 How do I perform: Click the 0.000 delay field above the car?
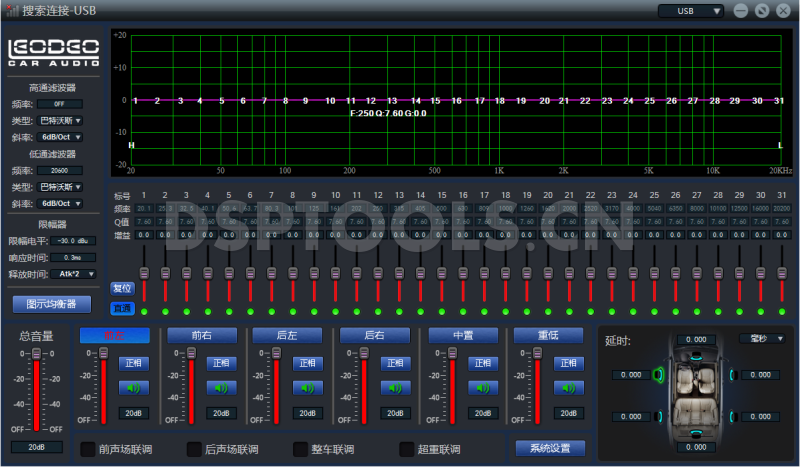[696, 340]
